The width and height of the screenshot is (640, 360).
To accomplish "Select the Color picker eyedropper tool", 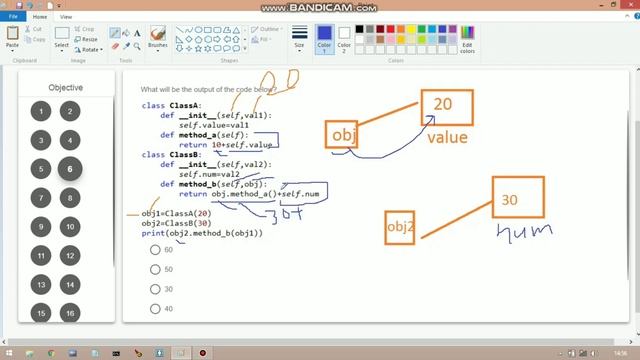I will [x=127, y=46].
